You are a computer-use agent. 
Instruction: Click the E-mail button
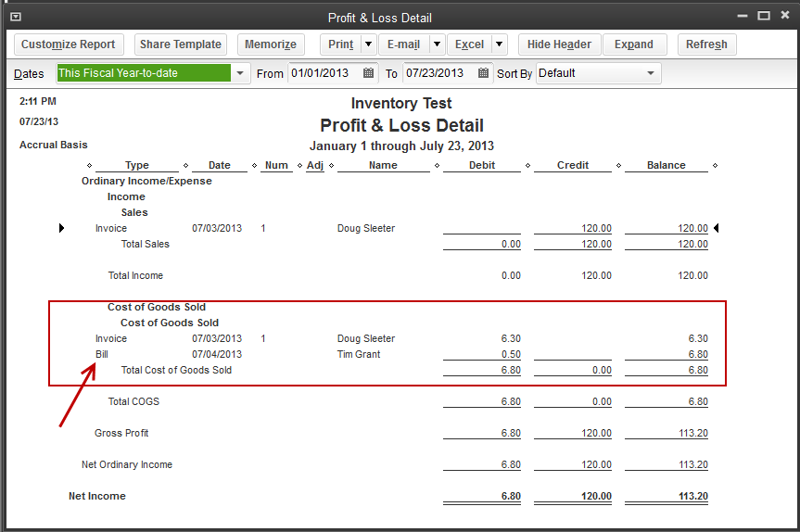click(x=403, y=44)
